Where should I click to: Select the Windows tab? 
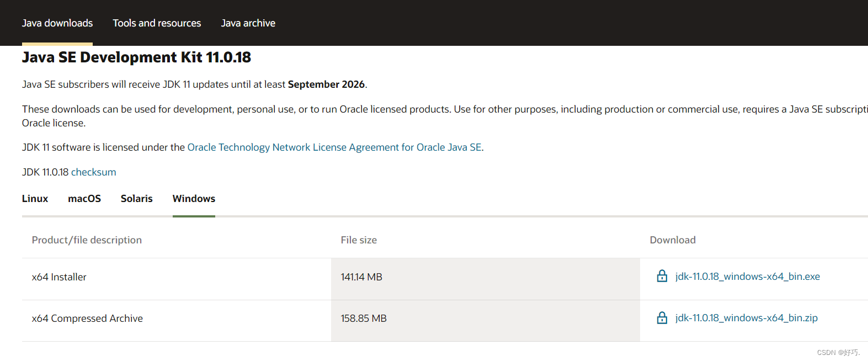[194, 199]
